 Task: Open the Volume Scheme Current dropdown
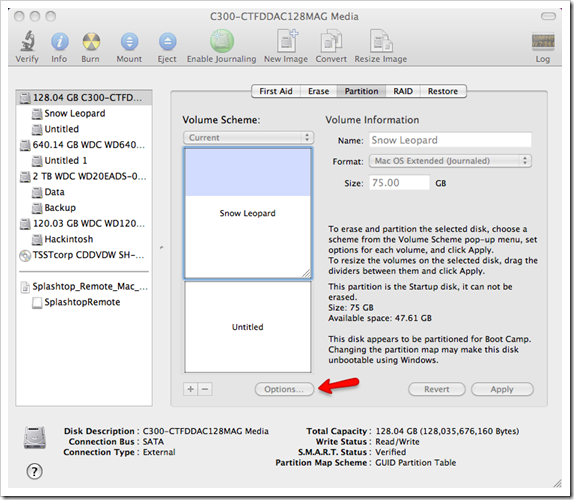click(249, 138)
